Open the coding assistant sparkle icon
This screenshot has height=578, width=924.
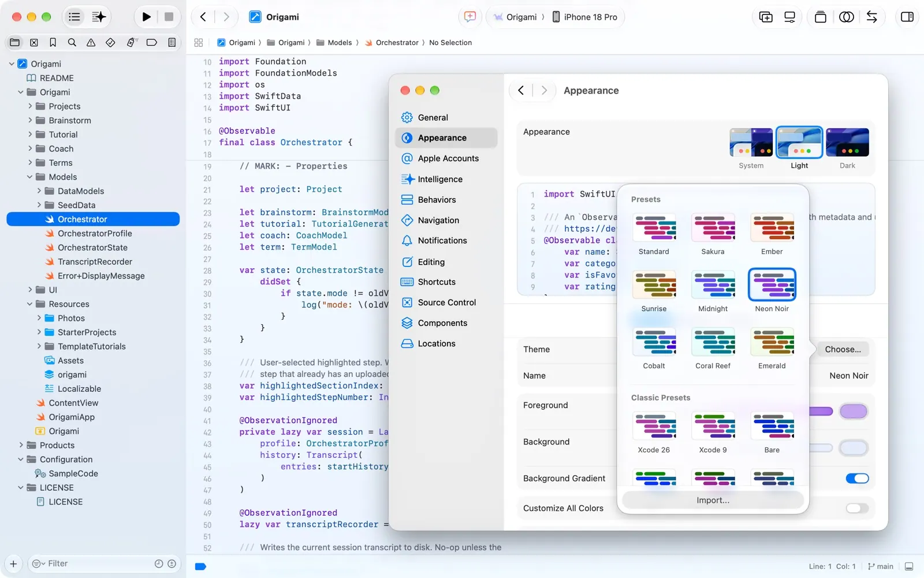click(x=99, y=17)
